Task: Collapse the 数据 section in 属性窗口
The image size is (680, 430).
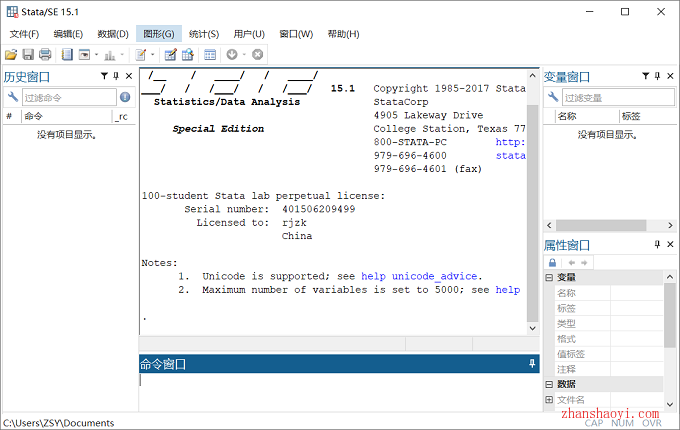Action: [549, 384]
